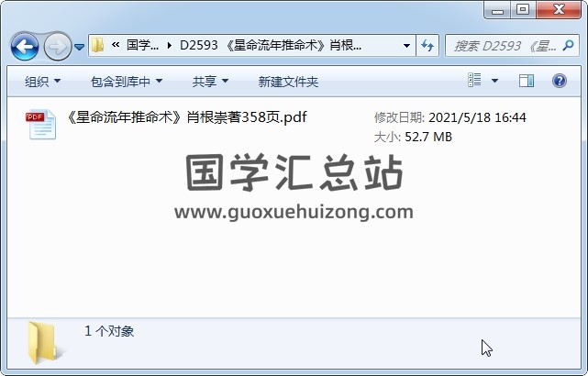Click the 国学… breadcrumb in the address bar
This screenshot has width=588, height=376.
pyautogui.click(x=142, y=45)
